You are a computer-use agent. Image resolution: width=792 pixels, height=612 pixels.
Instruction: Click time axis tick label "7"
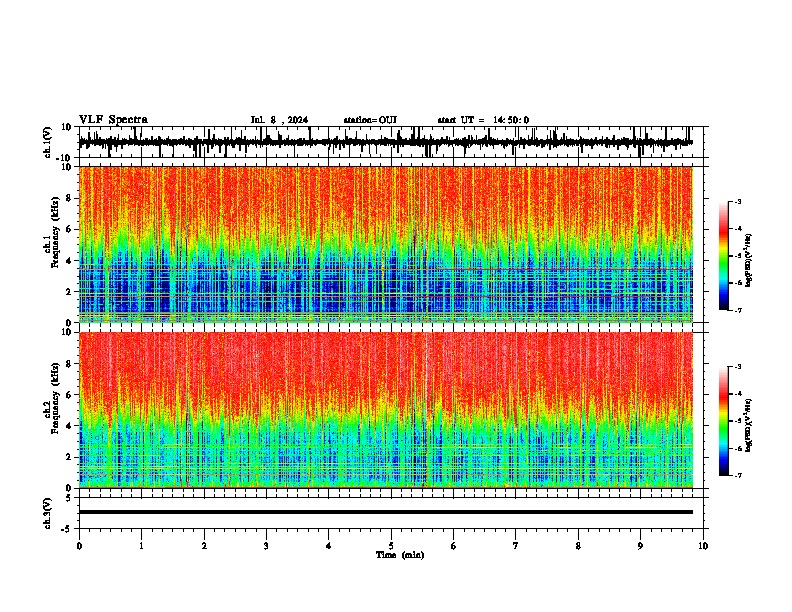(516, 545)
